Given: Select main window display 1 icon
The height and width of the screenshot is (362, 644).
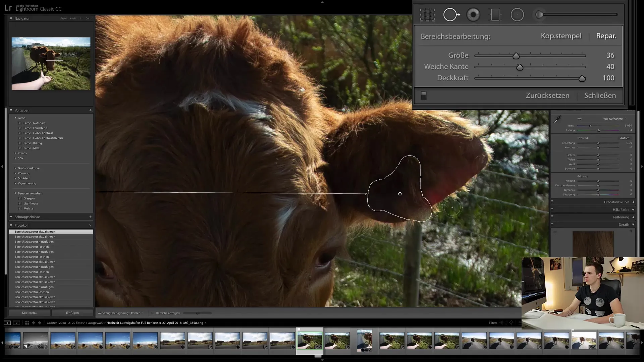Looking at the screenshot, I should pyautogui.click(x=7, y=323).
